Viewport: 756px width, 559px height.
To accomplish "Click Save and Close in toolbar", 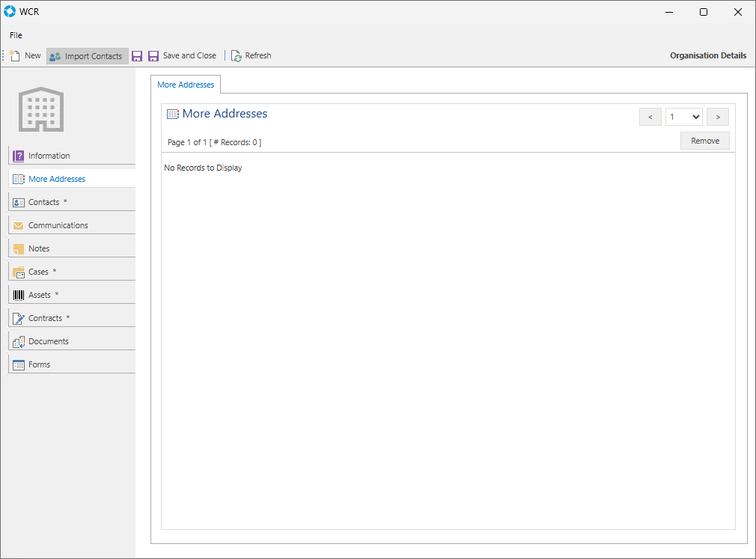I will (182, 56).
